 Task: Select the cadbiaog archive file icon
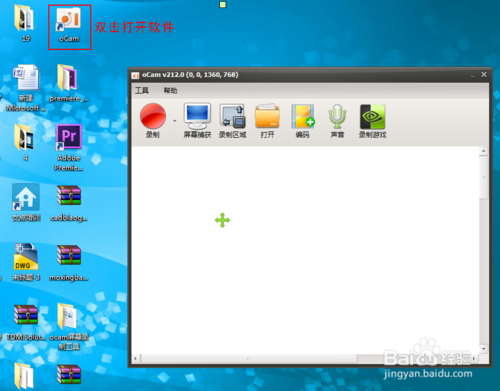point(69,203)
